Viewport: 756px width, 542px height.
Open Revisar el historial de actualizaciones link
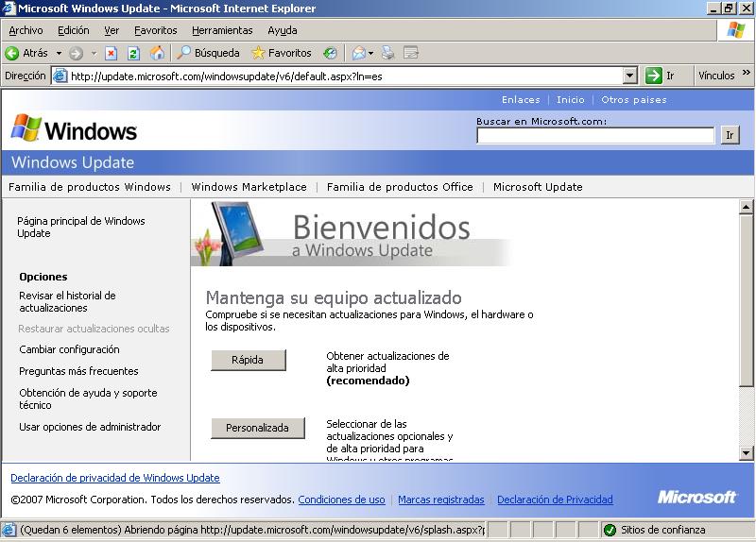point(67,301)
